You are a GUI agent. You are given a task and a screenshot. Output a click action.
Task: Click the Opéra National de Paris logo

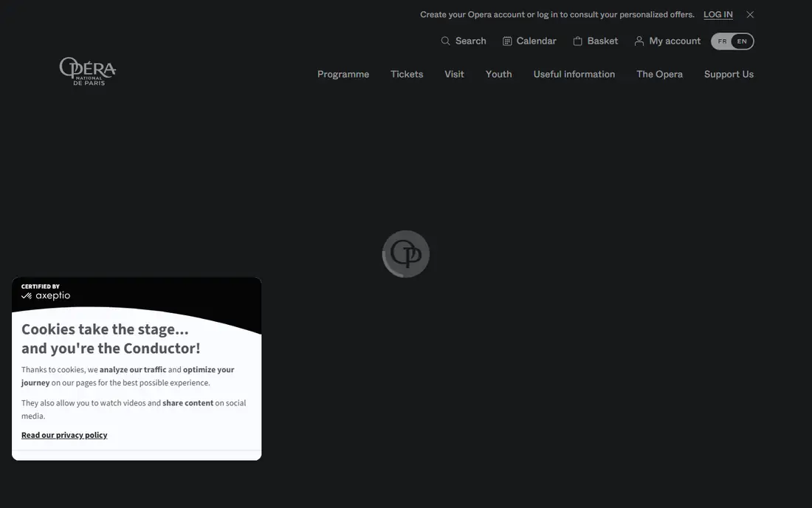(x=88, y=71)
